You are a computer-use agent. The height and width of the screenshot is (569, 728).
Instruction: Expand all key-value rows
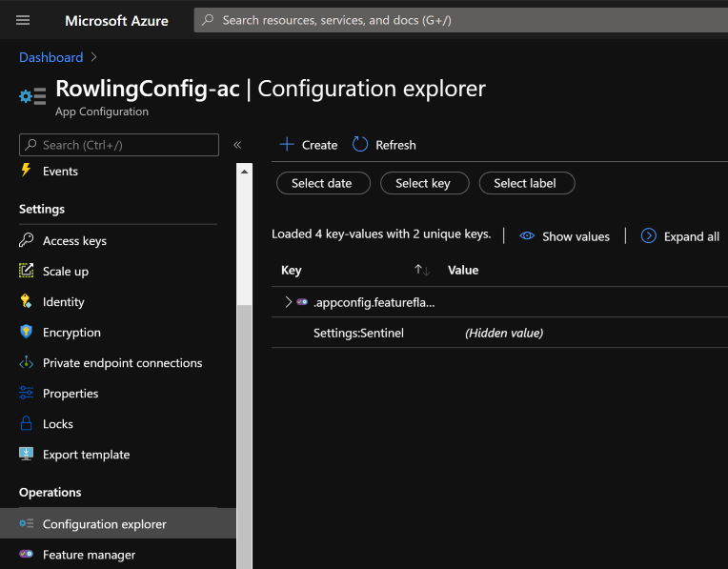tap(692, 236)
